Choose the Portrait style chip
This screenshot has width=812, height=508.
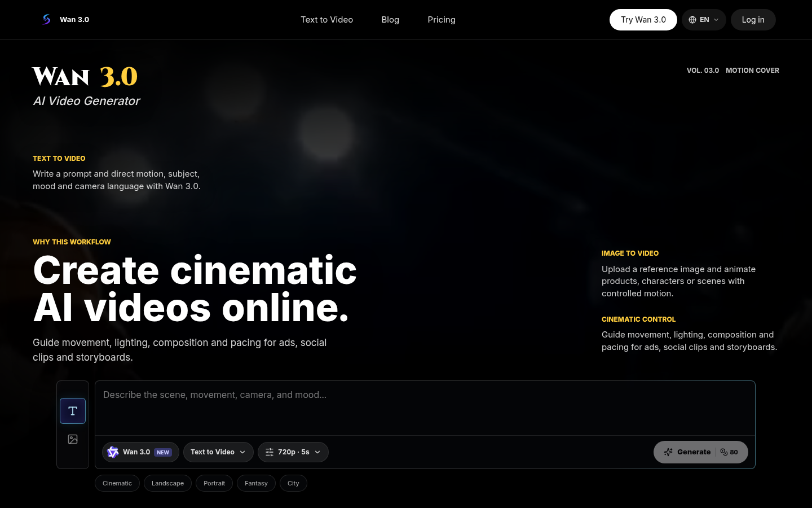click(x=214, y=483)
